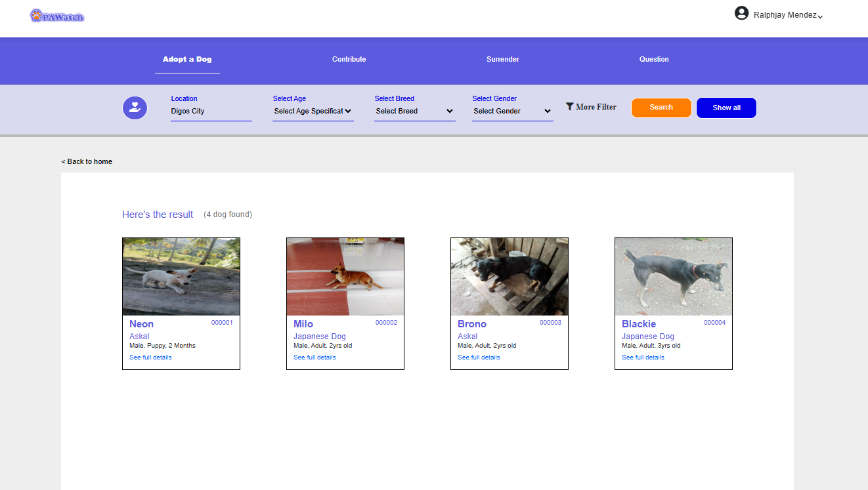Click the user profile avatar icon
Screen dimensions: 868x490
click(741, 13)
